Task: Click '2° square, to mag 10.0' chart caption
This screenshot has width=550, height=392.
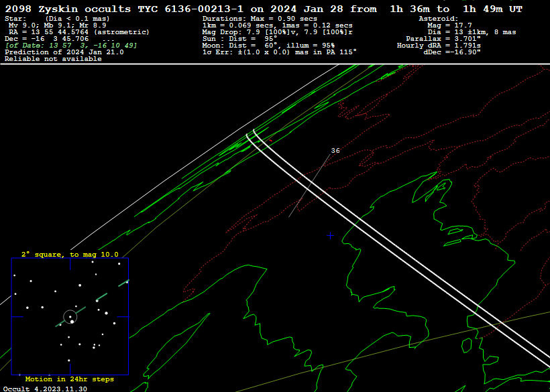Action: [x=70, y=255]
